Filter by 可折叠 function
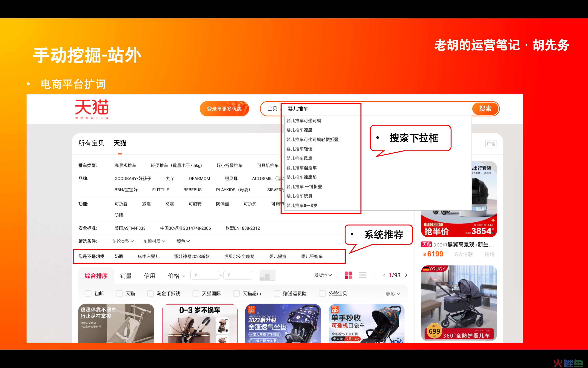This screenshot has height=368, width=588. (121, 204)
